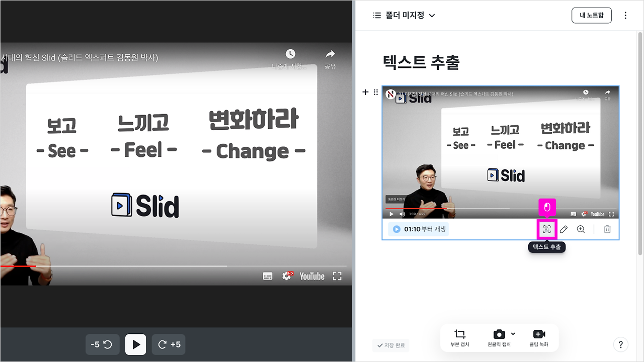Viewport: 644px width, 362px height.
Task: Click the 텍스트 추출 text extraction icon
Action: pos(546,229)
